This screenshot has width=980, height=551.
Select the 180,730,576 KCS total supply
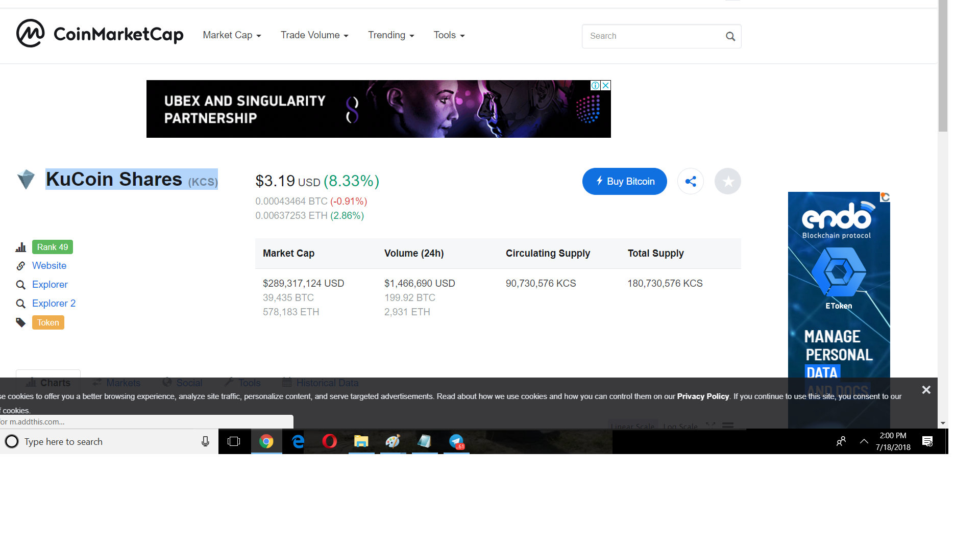click(665, 283)
